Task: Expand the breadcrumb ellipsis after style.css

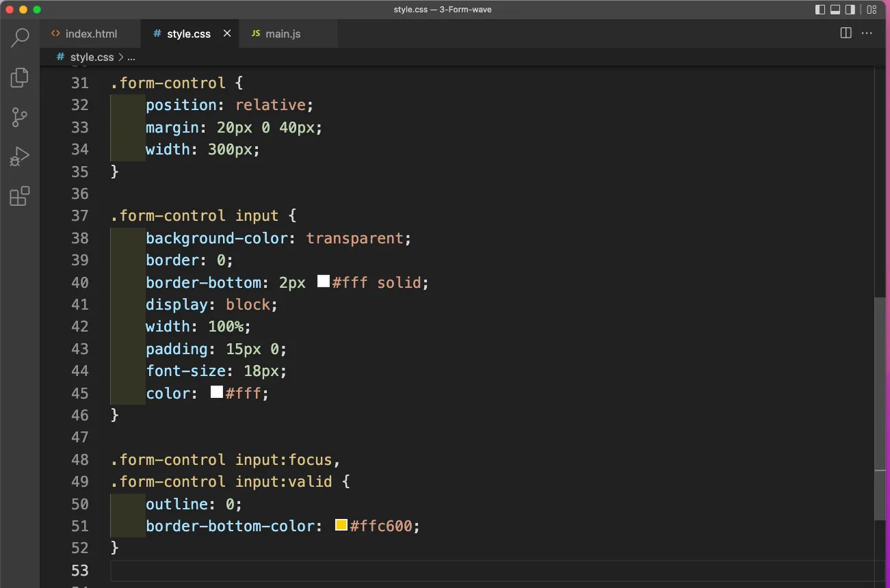Action: (131, 57)
